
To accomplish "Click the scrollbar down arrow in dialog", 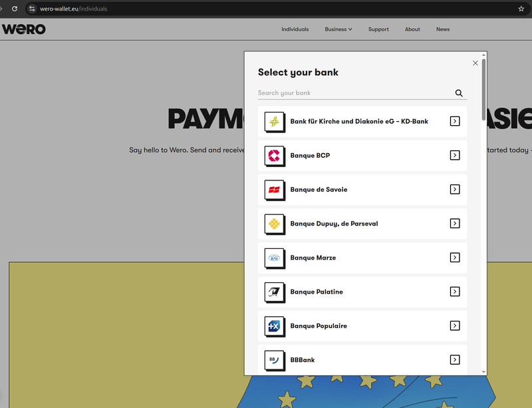I will 483,372.
